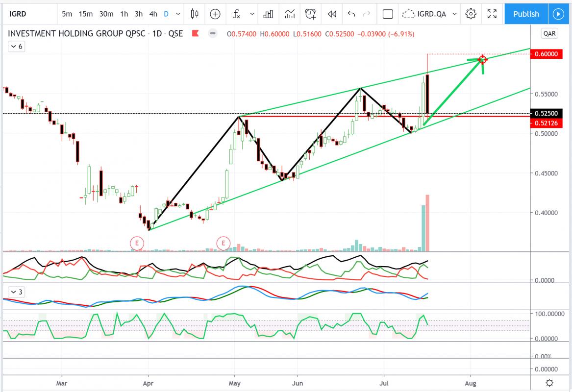This screenshot has height=392, width=572.
Task: Select the 5m timeframe
Action: pos(67,14)
